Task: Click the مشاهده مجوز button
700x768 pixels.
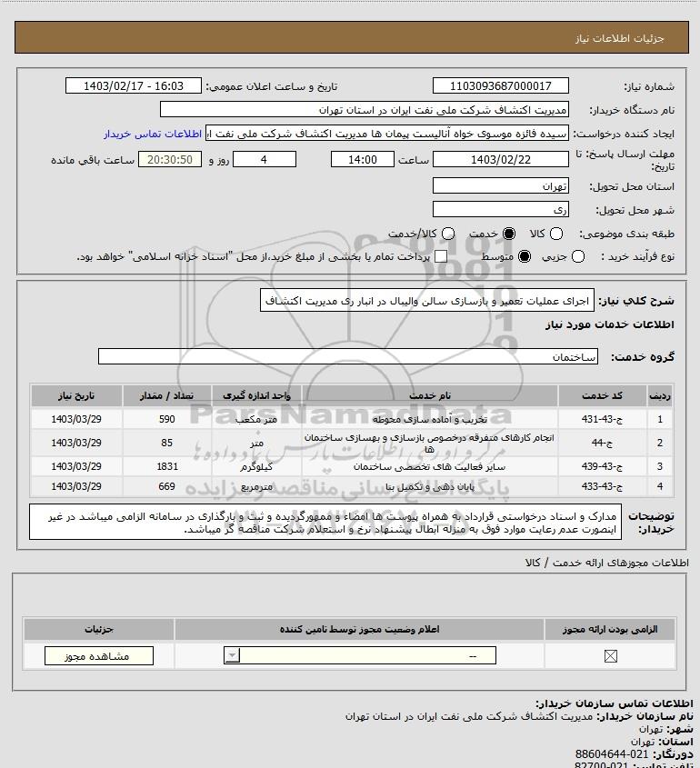Action: tap(98, 656)
